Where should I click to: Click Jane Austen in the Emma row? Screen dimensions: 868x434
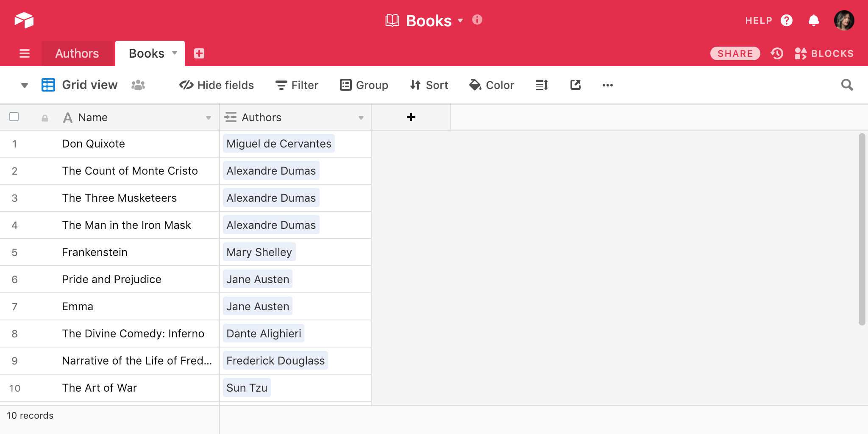click(x=258, y=306)
